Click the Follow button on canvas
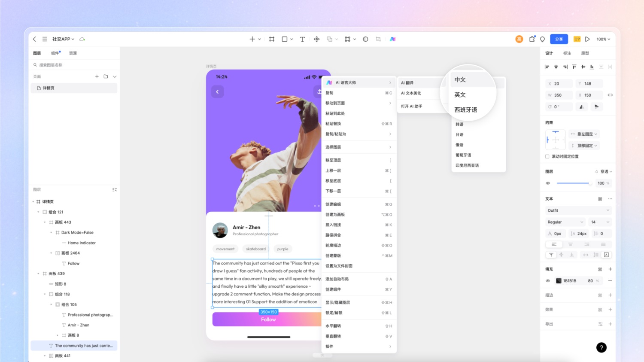The width and height of the screenshot is (644, 362). pos(268,319)
